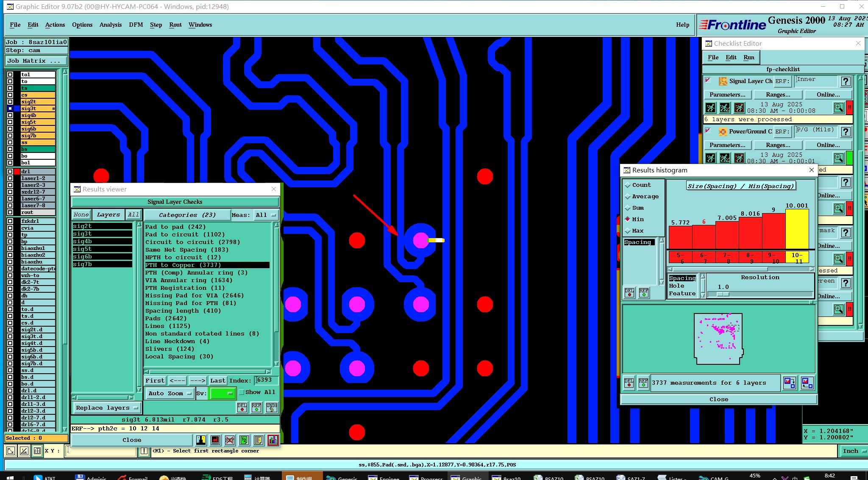Open the Auto Zoom dropdown

(170, 394)
